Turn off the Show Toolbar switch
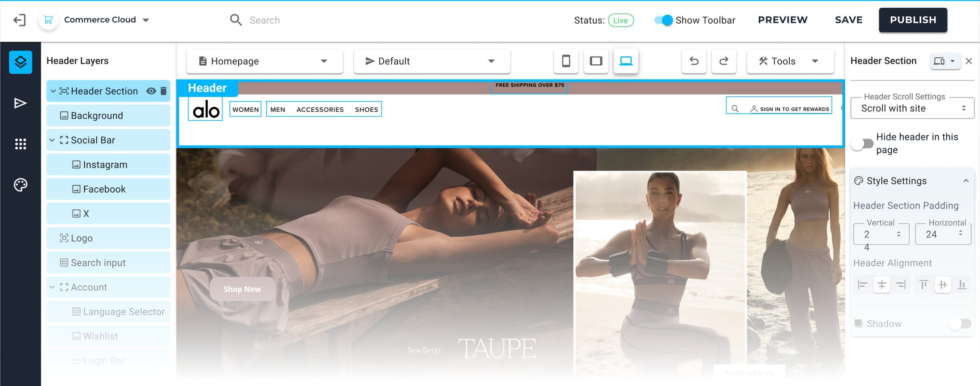Image resolution: width=980 pixels, height=386 pixels. pyautogui.click(x=663, y=20)
